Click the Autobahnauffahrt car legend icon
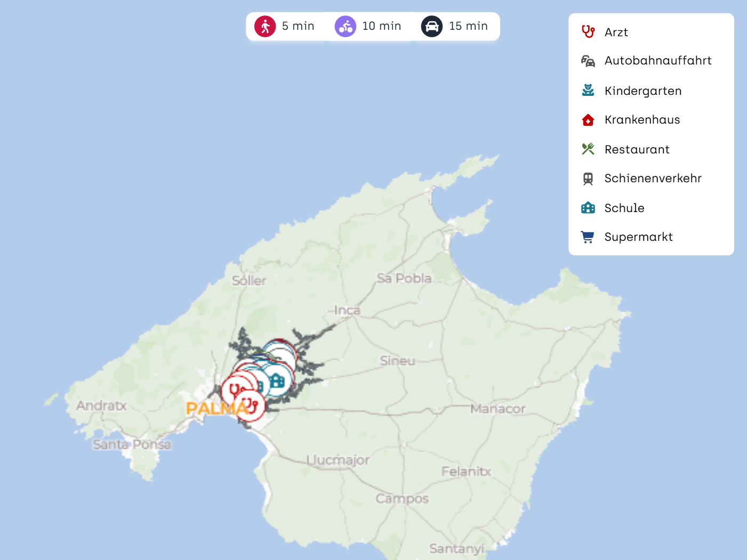Viewport: 747px width, 560px height. point(588,61)
